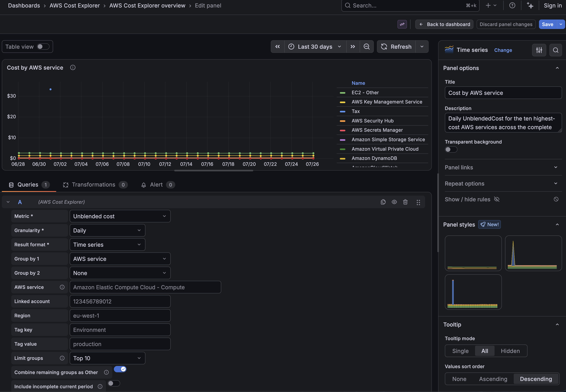Go to Dashboards breadcrumb
The width and height of the screenshot is (566, 392).
(x=24, y=5)
